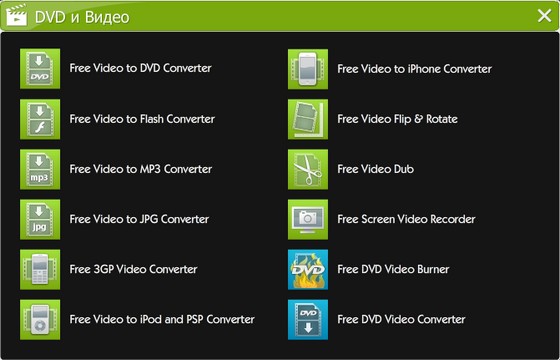Open the 3GP mobile phone icon
The width and height of the screenshot is (560, 360).
coord(40,269)
